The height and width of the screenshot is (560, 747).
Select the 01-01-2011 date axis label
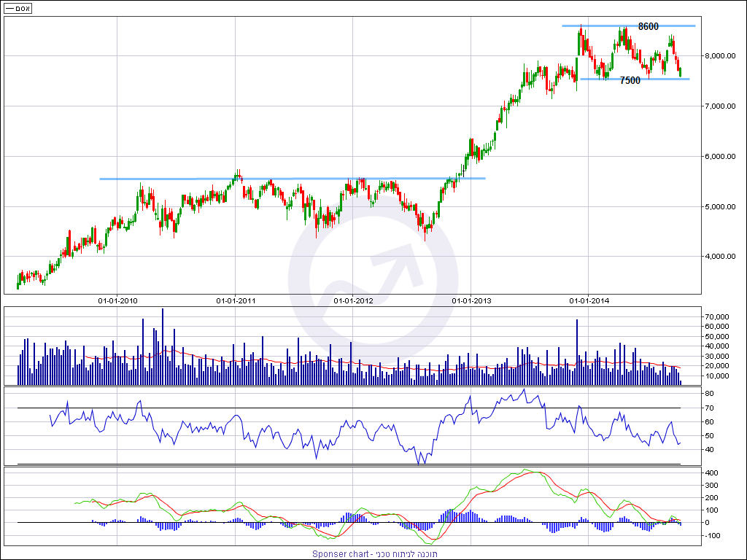coord(236,300)
